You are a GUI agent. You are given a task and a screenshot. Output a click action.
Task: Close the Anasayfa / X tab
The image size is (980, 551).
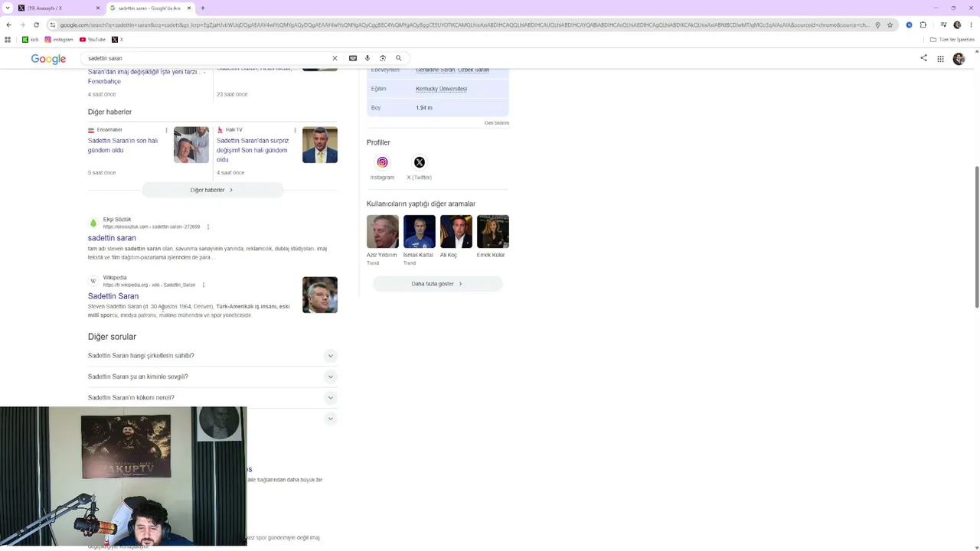(x=98, y=8)
